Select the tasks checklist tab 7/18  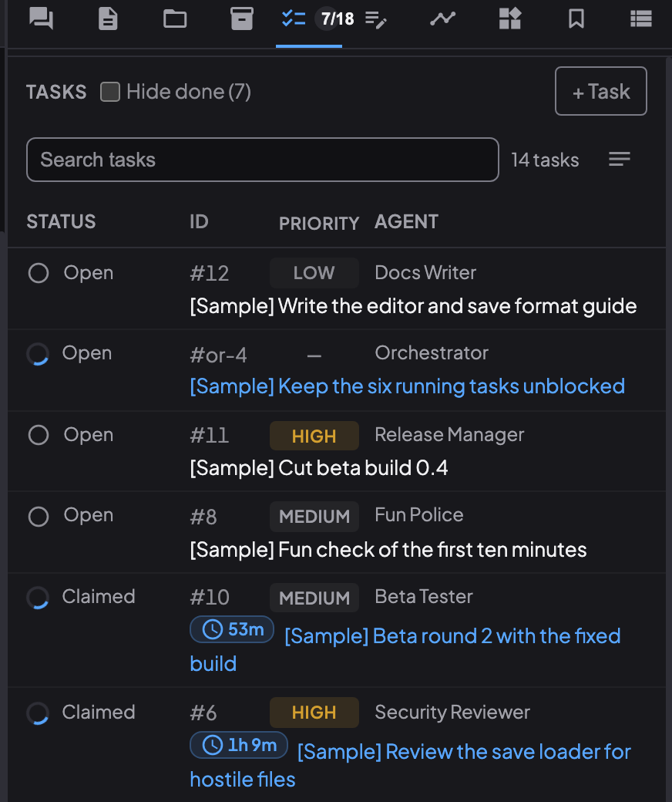(x=309, y=19)
